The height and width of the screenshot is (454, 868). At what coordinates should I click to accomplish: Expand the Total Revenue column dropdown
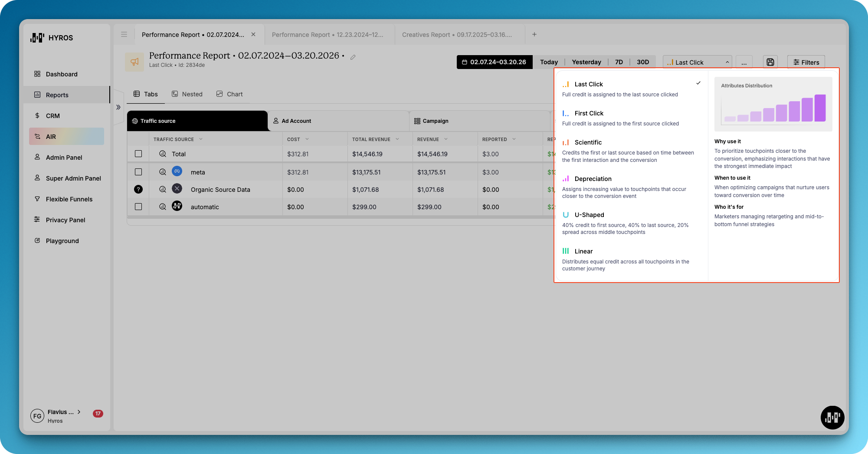point(397,139)
